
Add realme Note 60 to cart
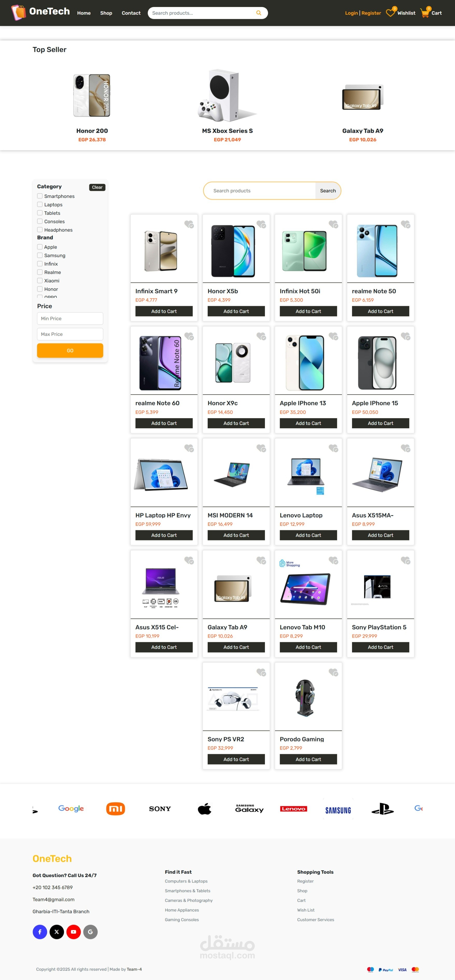(x=164, y=423)
